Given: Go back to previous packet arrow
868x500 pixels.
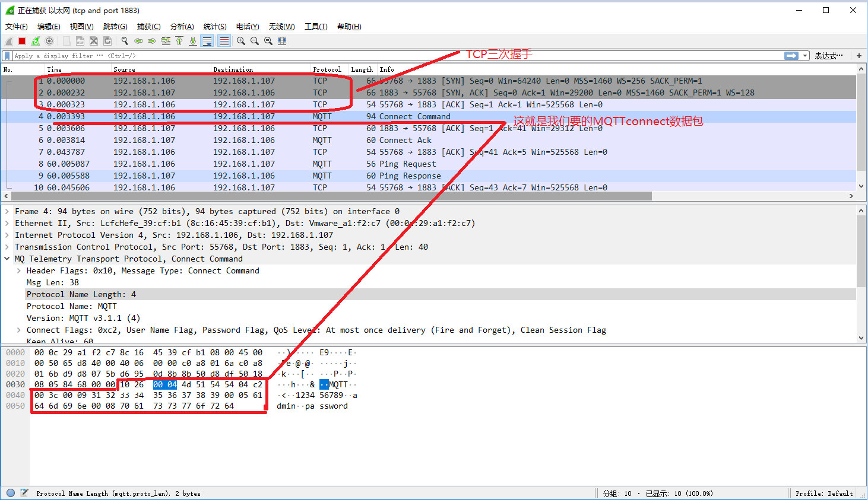Looking at the screenshot, I should click(x=138, y=41).
